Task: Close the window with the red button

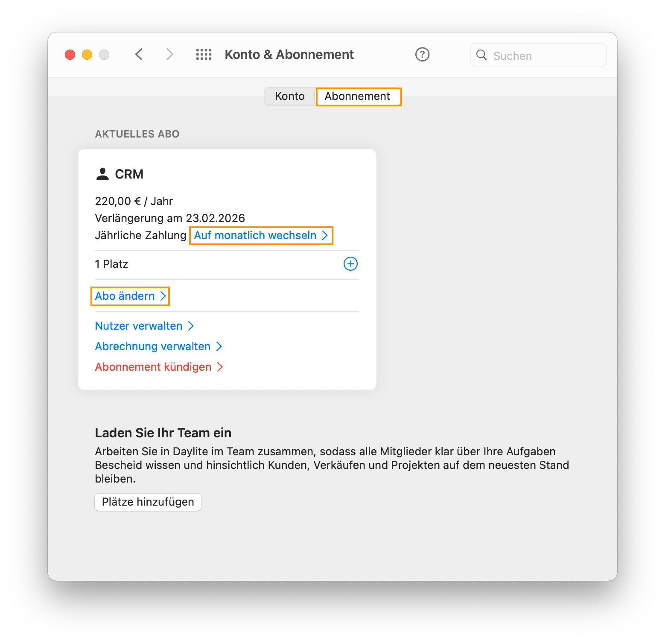Action: click(70, 55)
